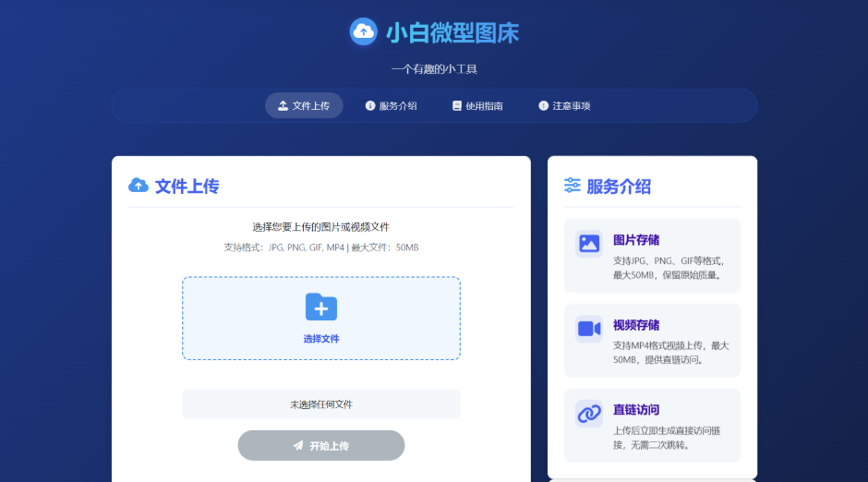Image resolution: width=868 pixels, height=482 pixels.
Task: Click the 视频存储 description about MP4 upload
Action: click(671, 353)
